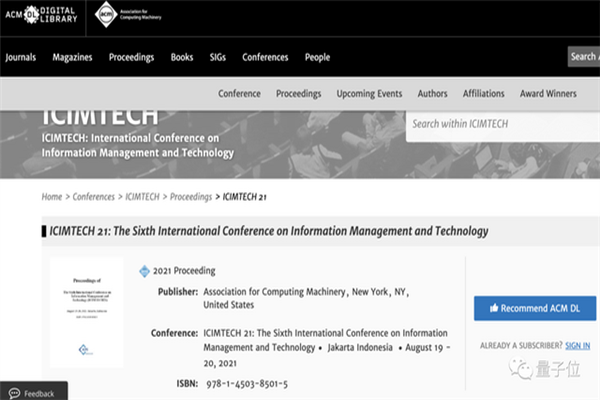Click the ICIMTECH banner subtitle text
The width and height of the screenshot is (600, 400).
(x=137, y=145)
